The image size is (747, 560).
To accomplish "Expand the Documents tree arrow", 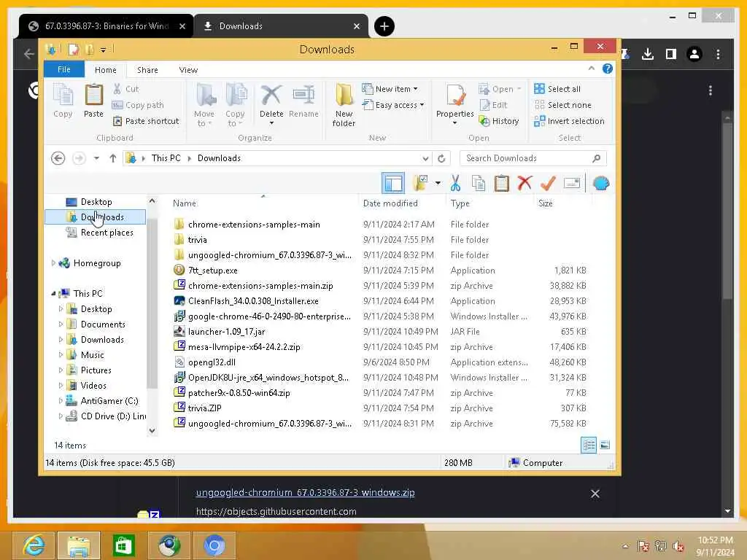I will 61,324.
